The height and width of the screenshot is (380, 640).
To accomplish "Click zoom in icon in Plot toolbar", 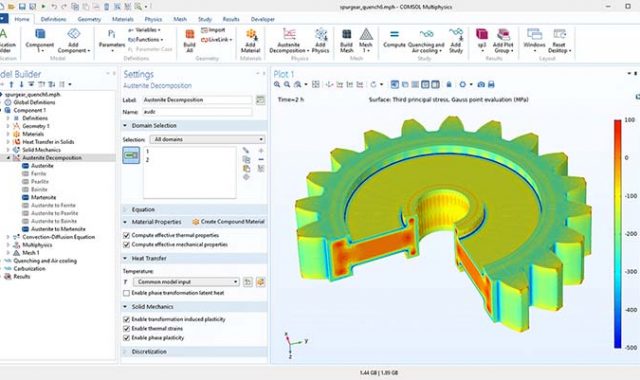I will point(277,84).
